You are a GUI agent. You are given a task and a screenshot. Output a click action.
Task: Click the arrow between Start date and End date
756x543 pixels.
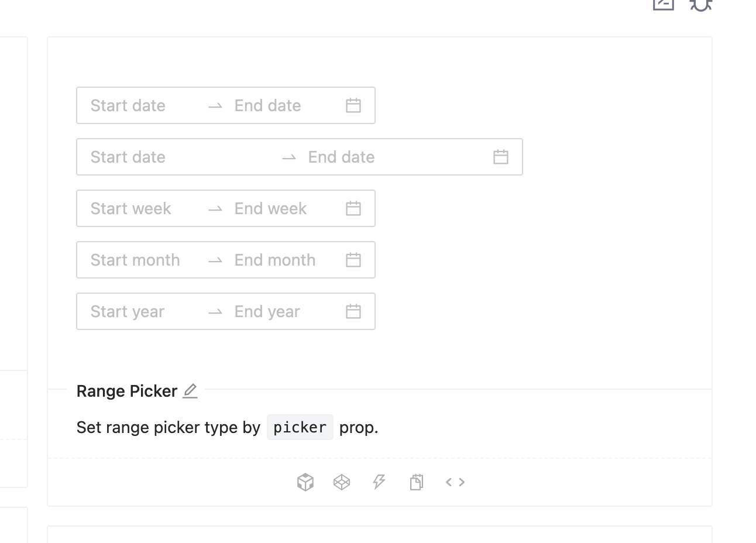click(215, 105)
